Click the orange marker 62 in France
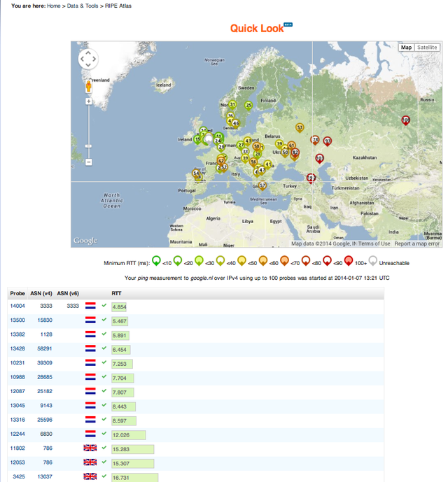This screenshot has height=482, width=448. [221, 161]
